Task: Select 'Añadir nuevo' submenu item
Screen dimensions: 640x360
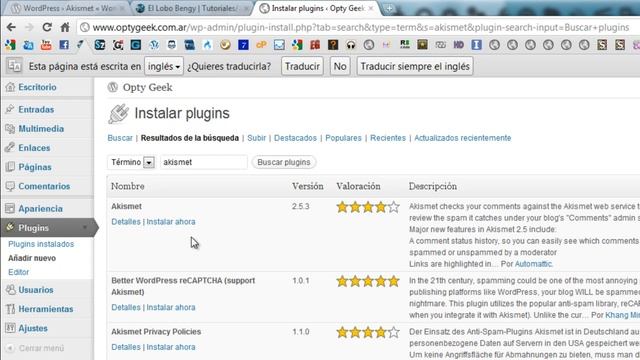Action: point(32,258)
